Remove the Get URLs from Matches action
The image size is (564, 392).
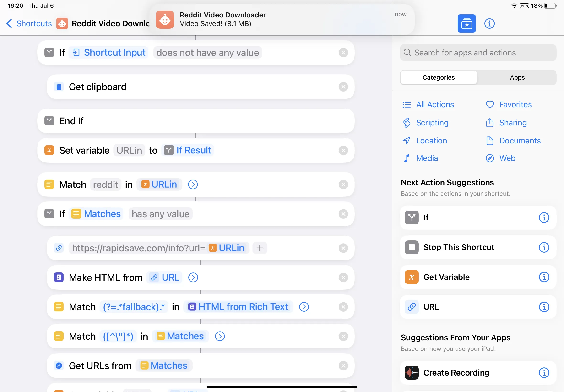(x=343, y=366)
